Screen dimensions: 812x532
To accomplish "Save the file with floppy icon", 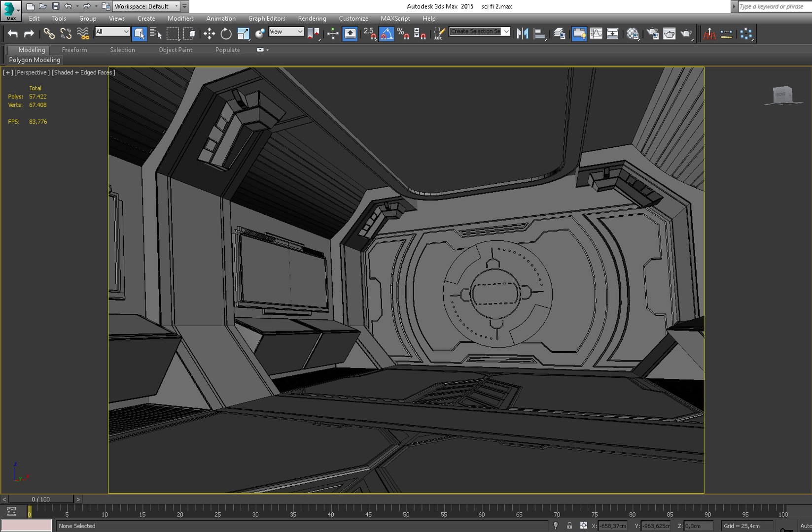I will (55, 6).
